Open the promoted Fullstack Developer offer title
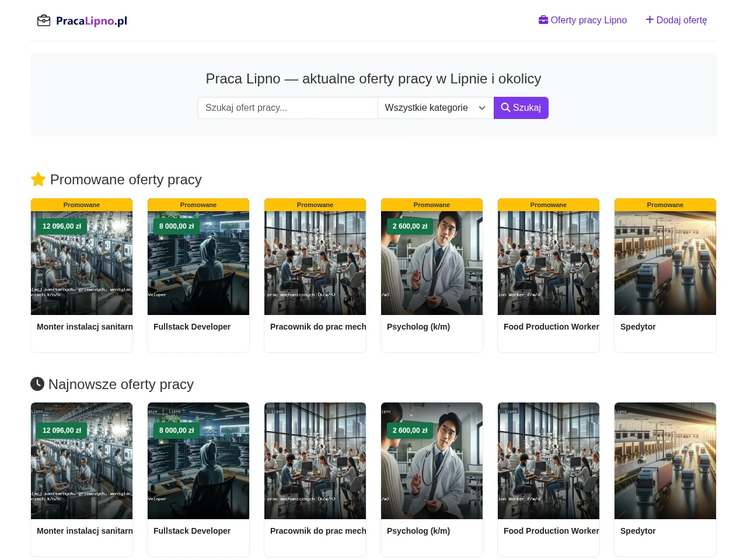 coord(192,327)
